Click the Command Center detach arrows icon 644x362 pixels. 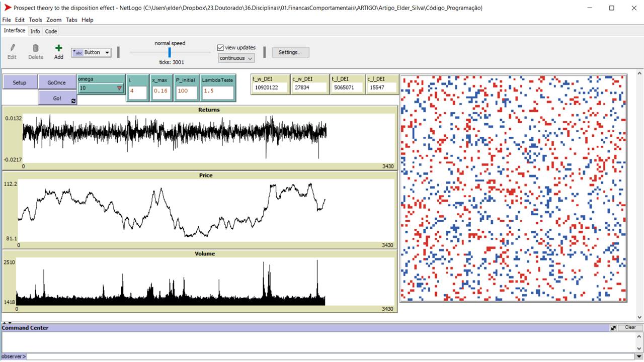click(x=613, y=327)
